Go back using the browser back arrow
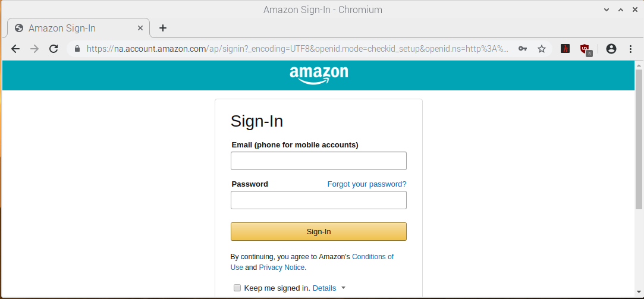Screen dimensions: 644x299 15,49
